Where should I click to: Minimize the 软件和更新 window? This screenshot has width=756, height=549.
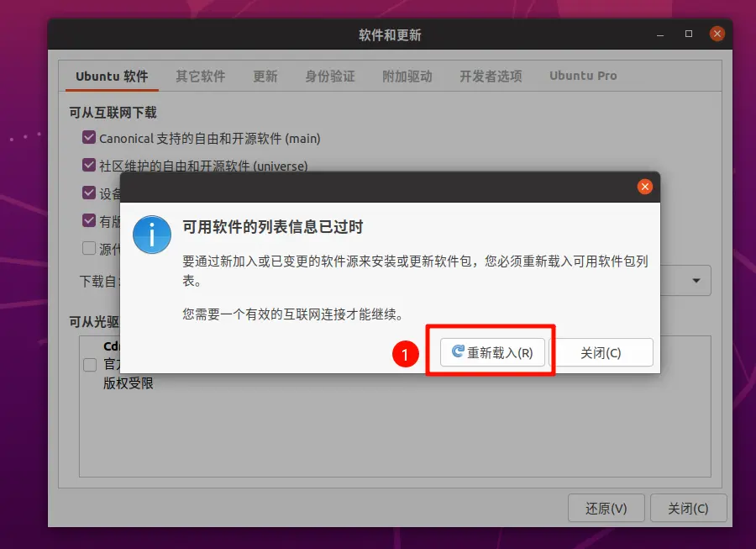(660, 34)
